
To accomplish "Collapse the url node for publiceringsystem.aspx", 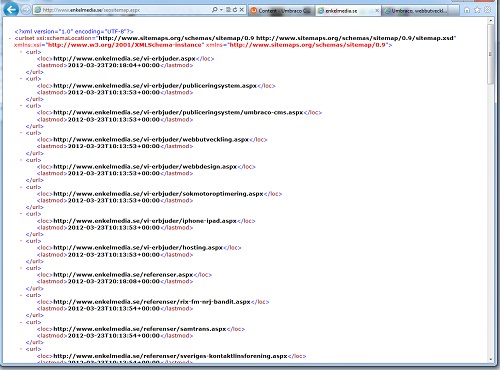I will tap(21, 79).
